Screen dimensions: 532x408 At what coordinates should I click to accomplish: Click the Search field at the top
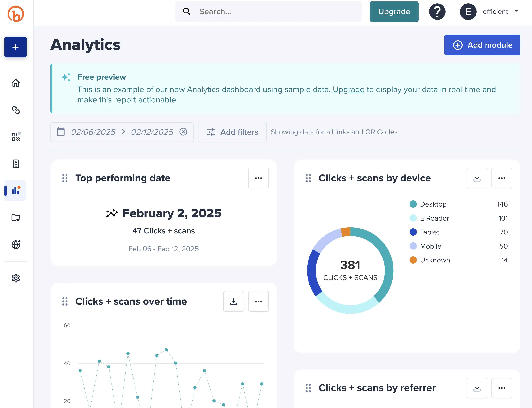[267, 11]
